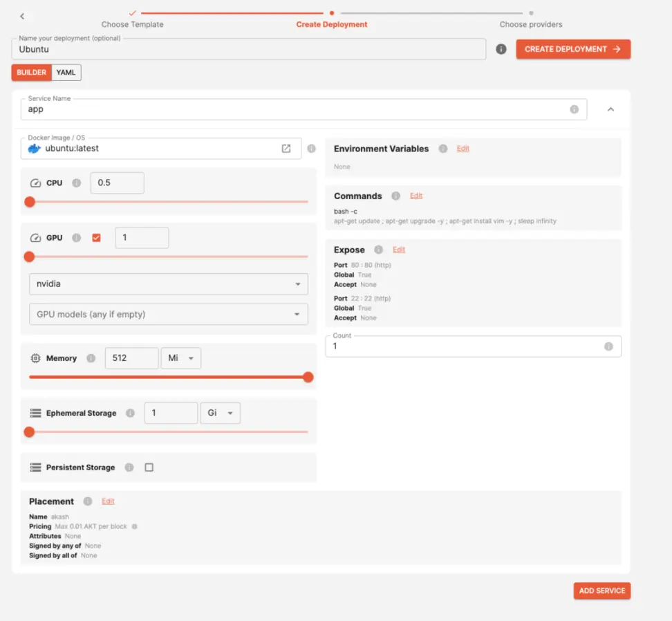Select the BUILDER tab
Image resolution: width=672 pixels, height=621 pixels.
coord(31,72)
